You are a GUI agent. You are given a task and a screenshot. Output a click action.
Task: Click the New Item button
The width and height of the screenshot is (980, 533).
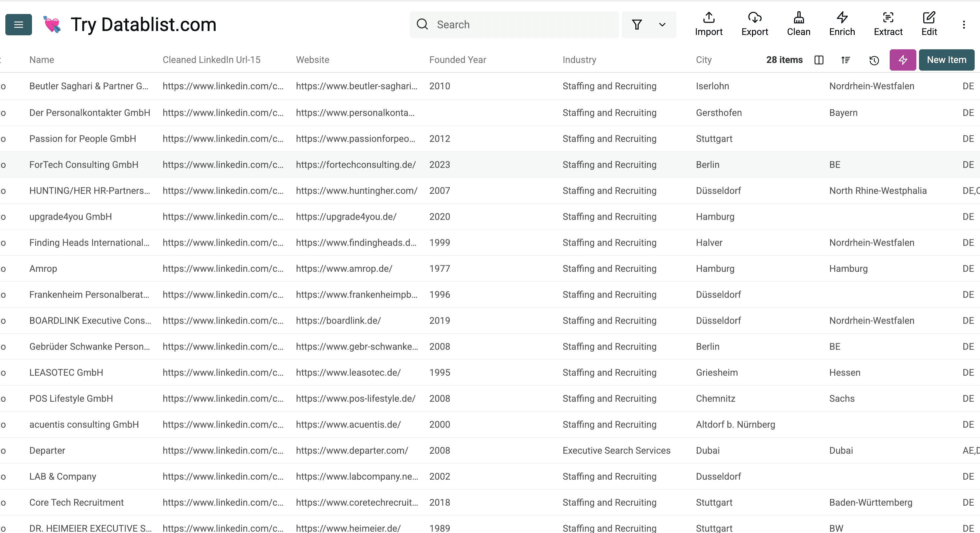947,60
